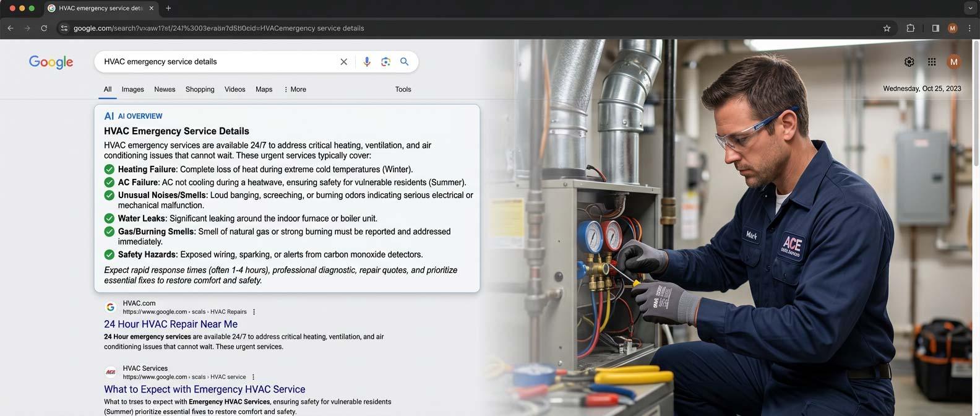Bookmark this page with the star icon
This screenshot has width=980, height=416.
(x=887, y=28)
